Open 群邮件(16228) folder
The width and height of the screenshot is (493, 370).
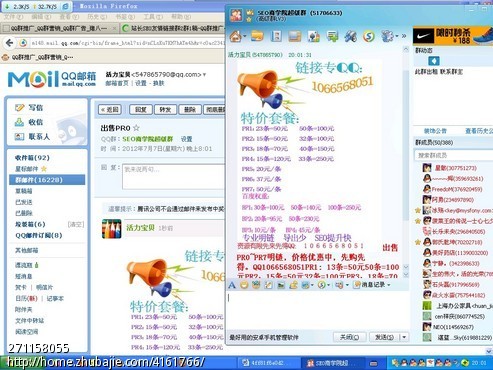pos(47,180)
